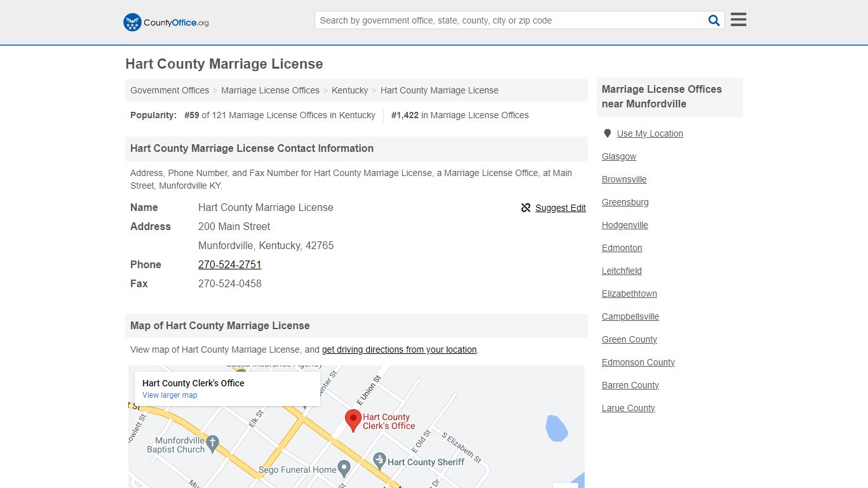Viewport: 868px width, 488px height.
Task: Open Kentucky breadcrumb link
Action: click(x=349, y=90)
